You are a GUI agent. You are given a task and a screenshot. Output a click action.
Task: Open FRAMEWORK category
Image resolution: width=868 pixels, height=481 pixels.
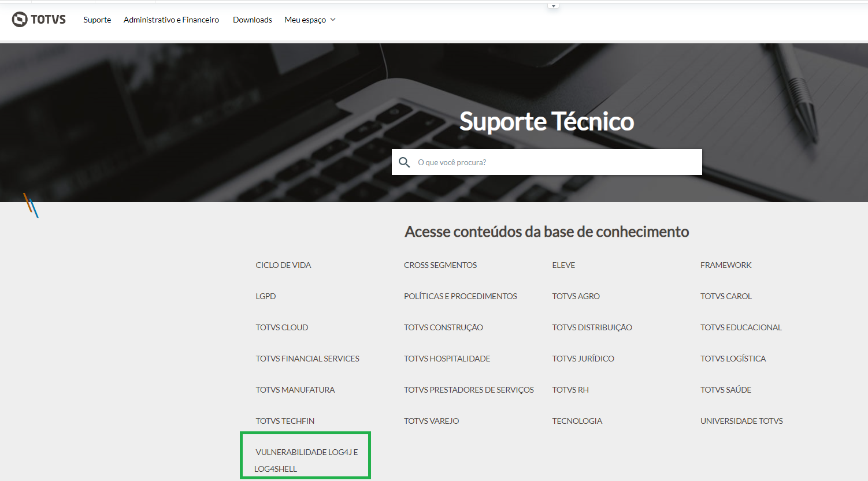726,265
